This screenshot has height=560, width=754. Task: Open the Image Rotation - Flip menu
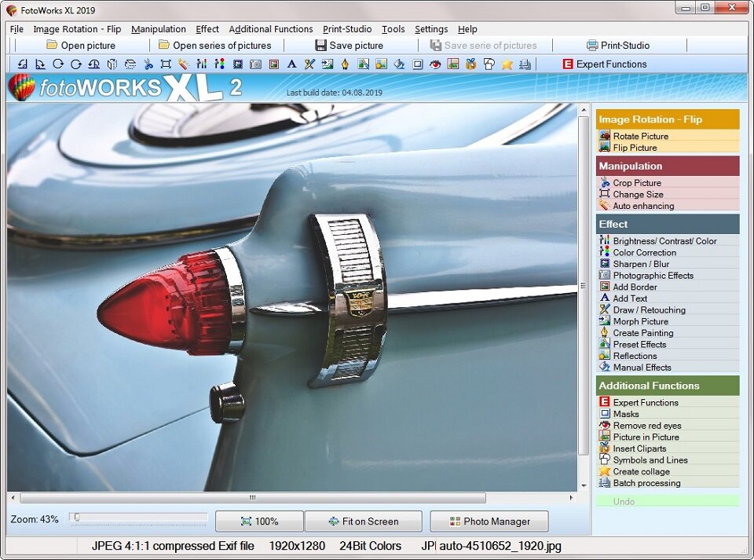(x=77, y=29)
